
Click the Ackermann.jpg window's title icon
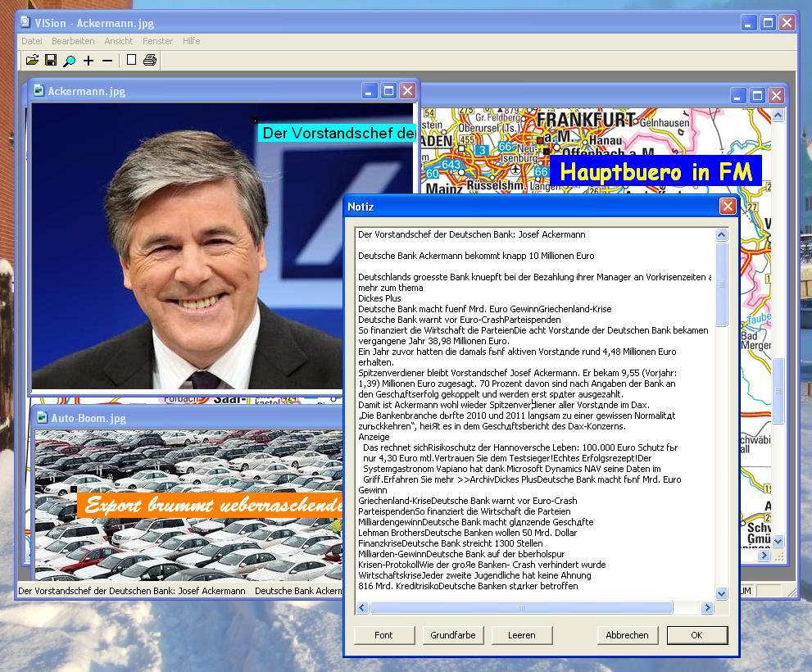[x=39, y=91]
